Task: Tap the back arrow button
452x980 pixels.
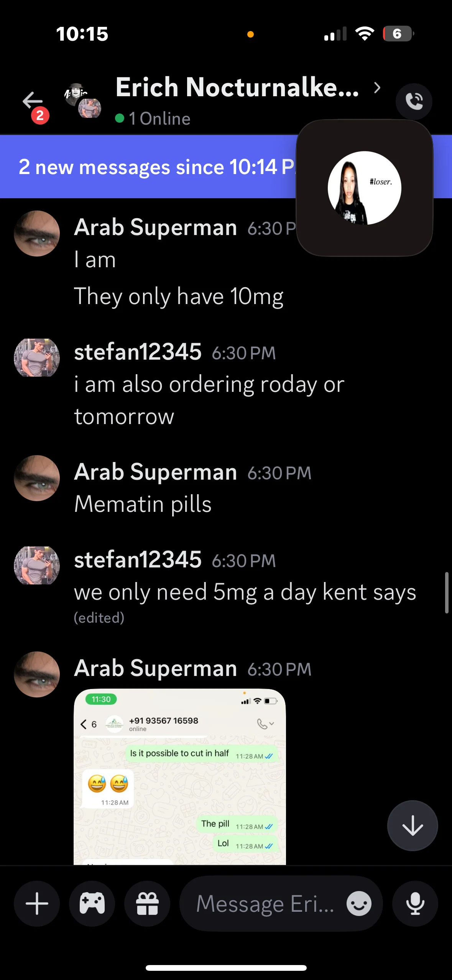Action: point(33,101)
